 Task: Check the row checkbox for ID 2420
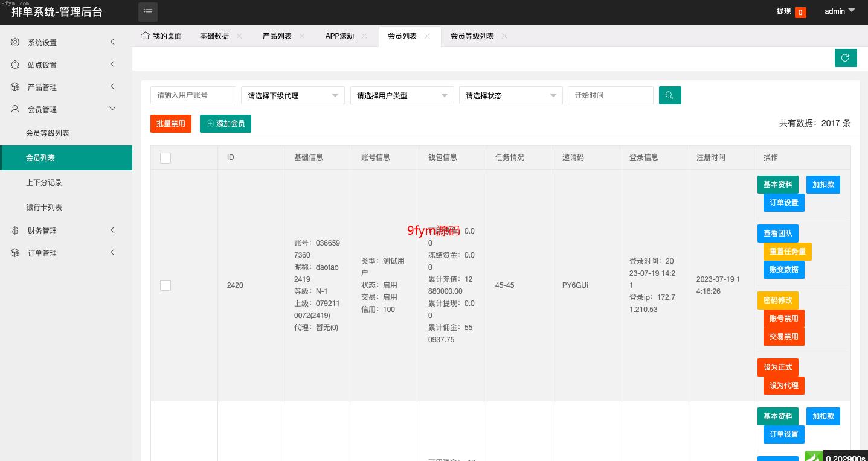point(166,285)
